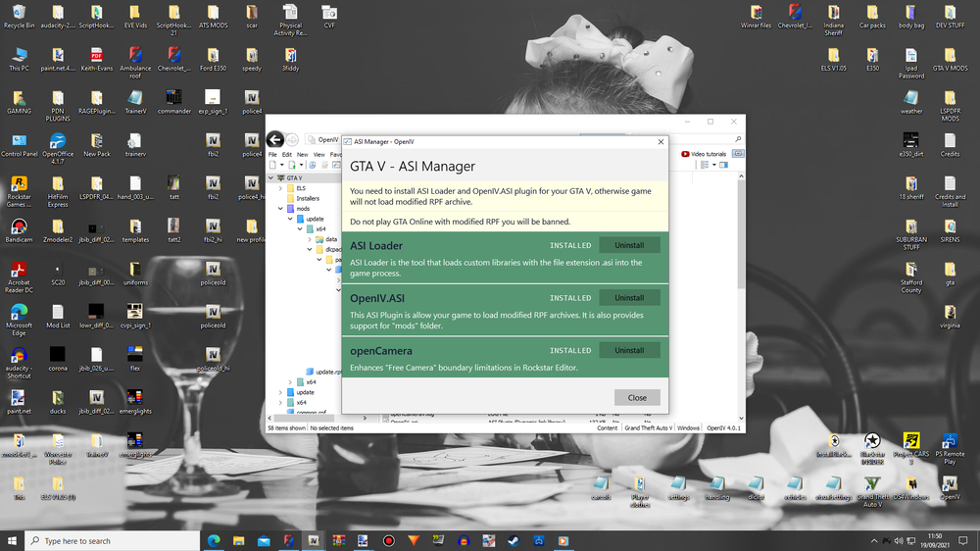Expand the data folder in the tree

coord(310,239)
